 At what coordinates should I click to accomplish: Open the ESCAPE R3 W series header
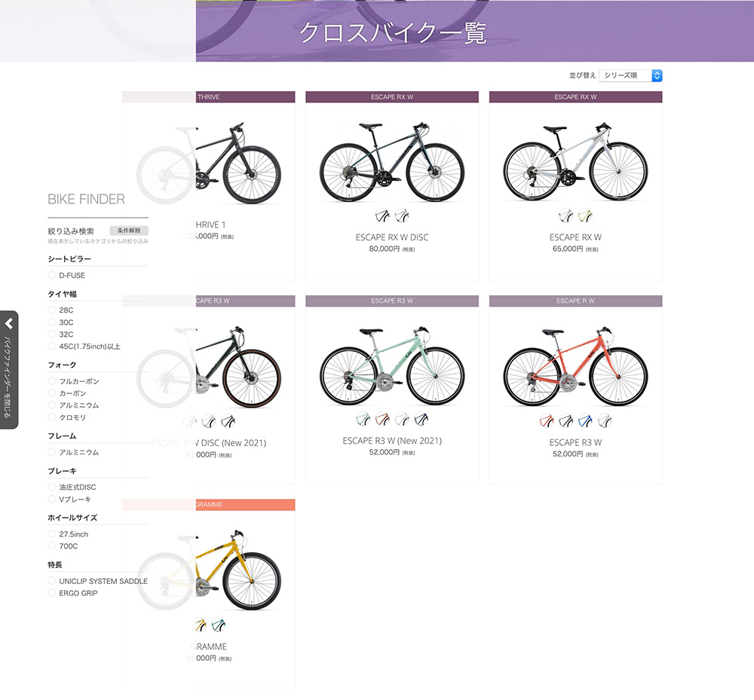pyautogui.click(x=392, y=301)
